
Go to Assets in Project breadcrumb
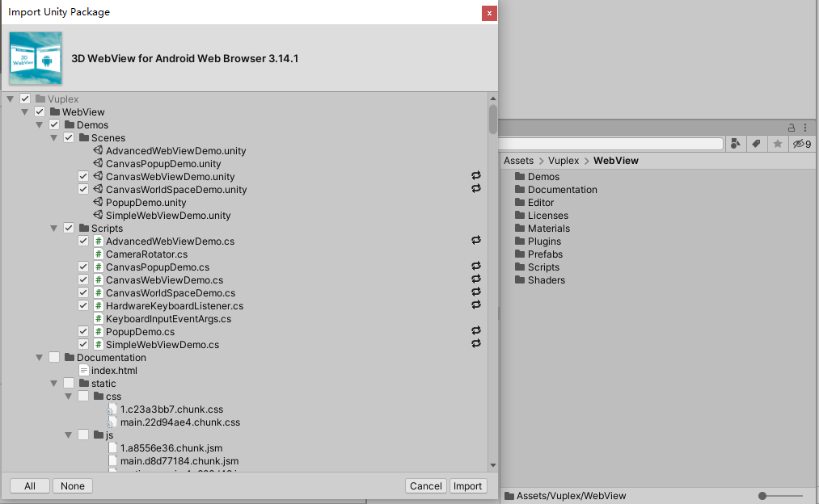[519, 161]
